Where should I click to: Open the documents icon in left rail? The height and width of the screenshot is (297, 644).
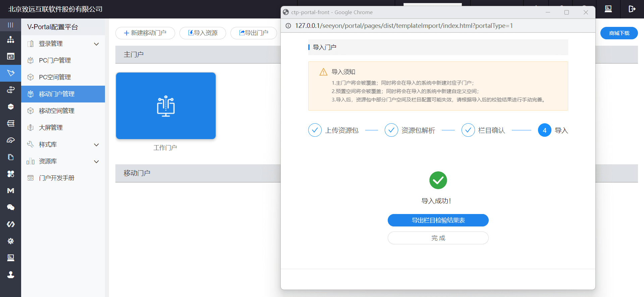tap(11, 157)
